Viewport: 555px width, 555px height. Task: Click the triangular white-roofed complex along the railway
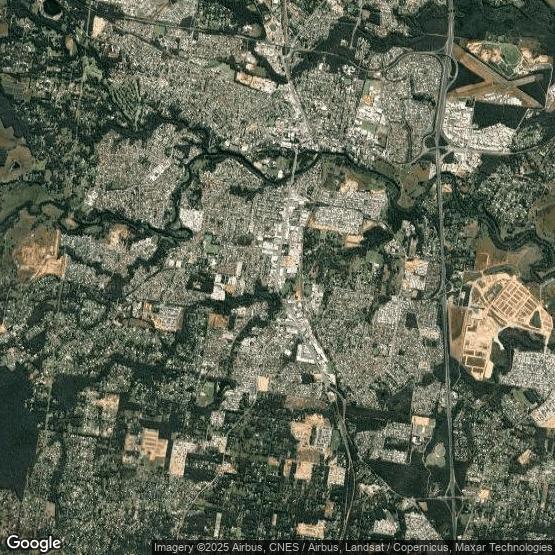(x=311, y=350)
